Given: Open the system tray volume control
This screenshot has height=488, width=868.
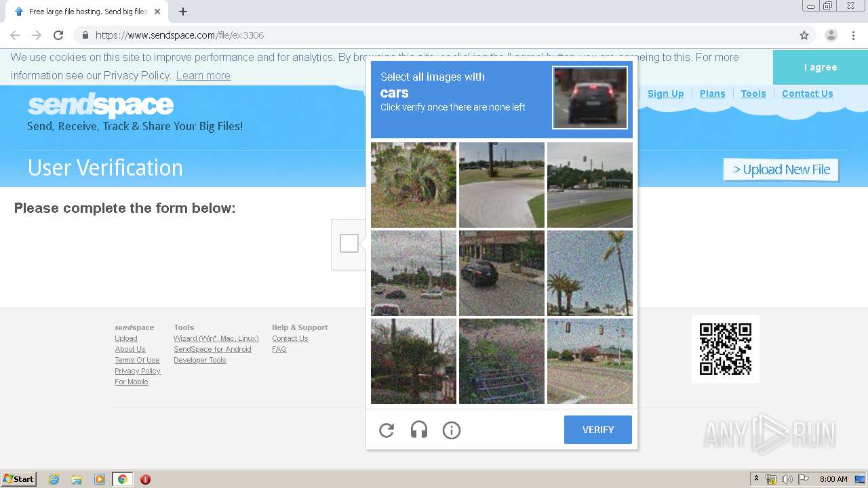Looking at the screenshot, I should tap(787, 479).
